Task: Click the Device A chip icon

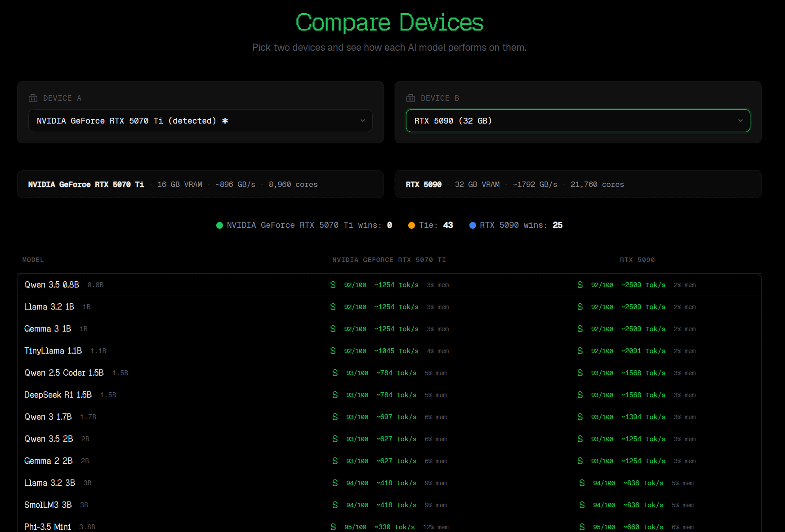Action: pyautogui.click(x=33, y=98)
